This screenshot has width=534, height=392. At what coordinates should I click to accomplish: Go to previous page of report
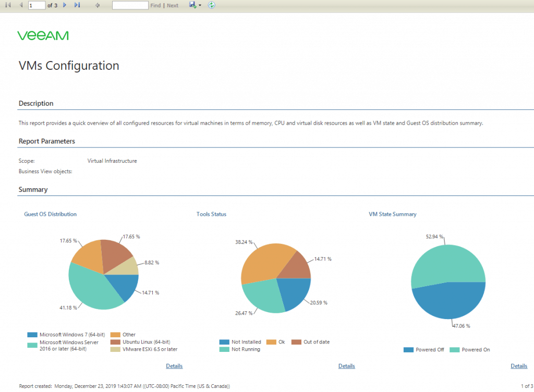21,5
